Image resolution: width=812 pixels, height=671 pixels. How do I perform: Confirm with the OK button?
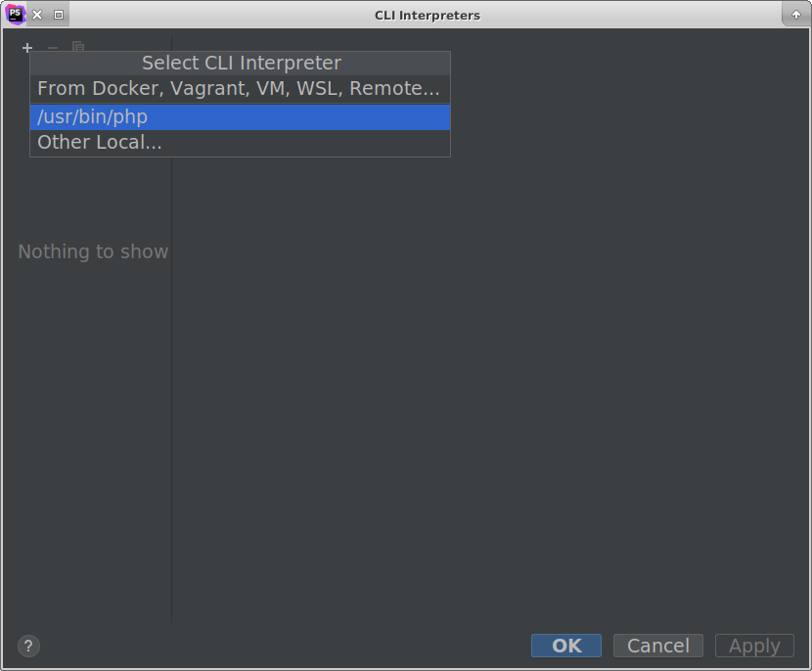(566, 646)
